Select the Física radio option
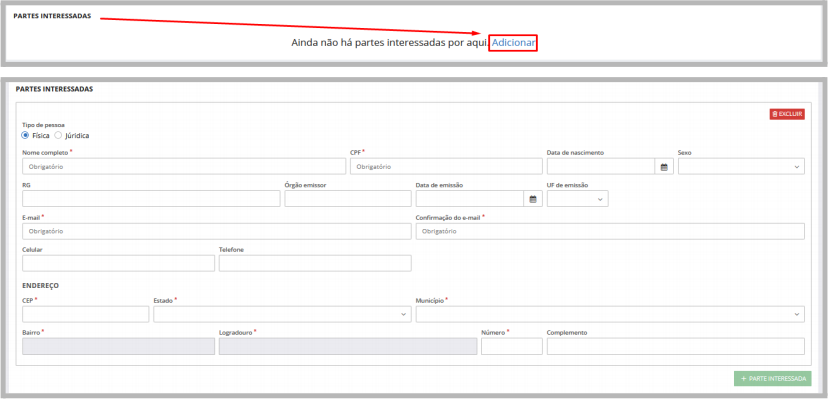Image resolution: width=828 pixels, height=399 pixels. point(25,135)
